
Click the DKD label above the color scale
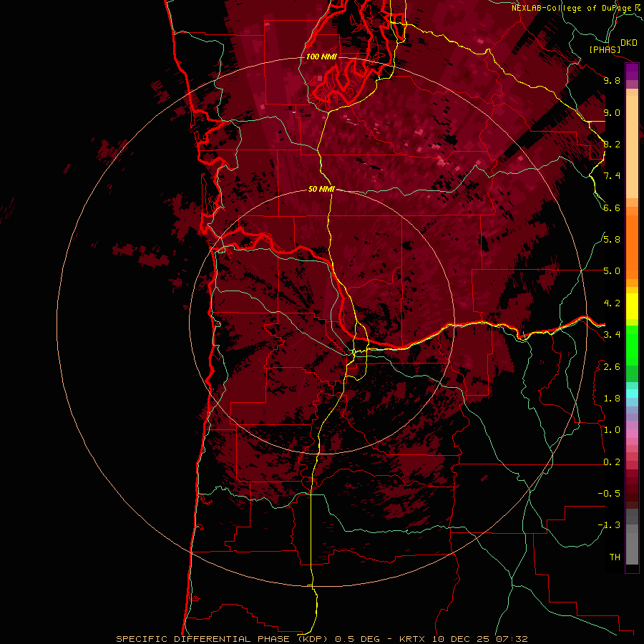point(629,42)
